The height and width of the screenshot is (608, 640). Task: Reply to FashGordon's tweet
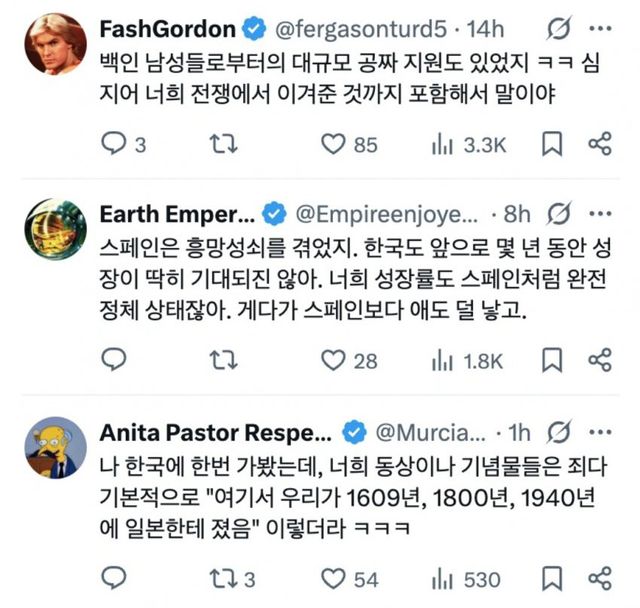click(x=116, y=145)
